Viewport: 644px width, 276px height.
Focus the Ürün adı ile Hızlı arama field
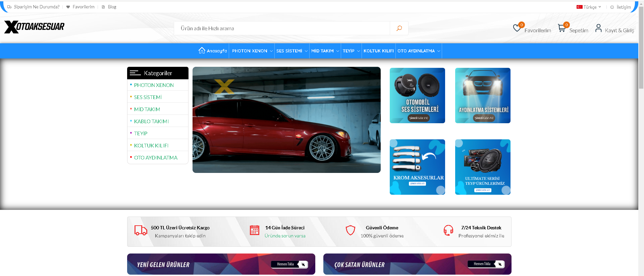(282, 28)
